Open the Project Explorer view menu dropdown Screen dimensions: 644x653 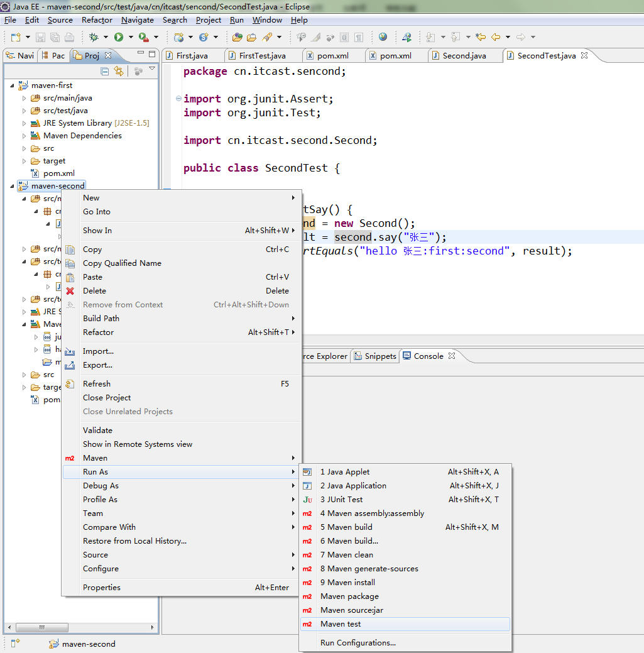click(x=152, y=69)
